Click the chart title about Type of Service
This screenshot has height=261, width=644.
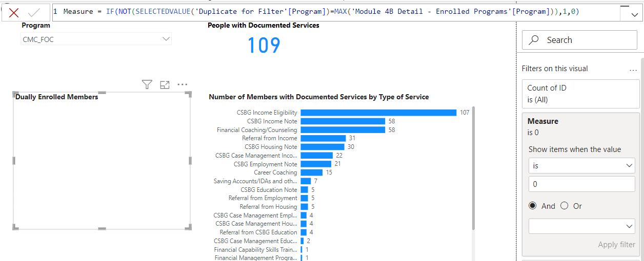[x=319, y=97]
